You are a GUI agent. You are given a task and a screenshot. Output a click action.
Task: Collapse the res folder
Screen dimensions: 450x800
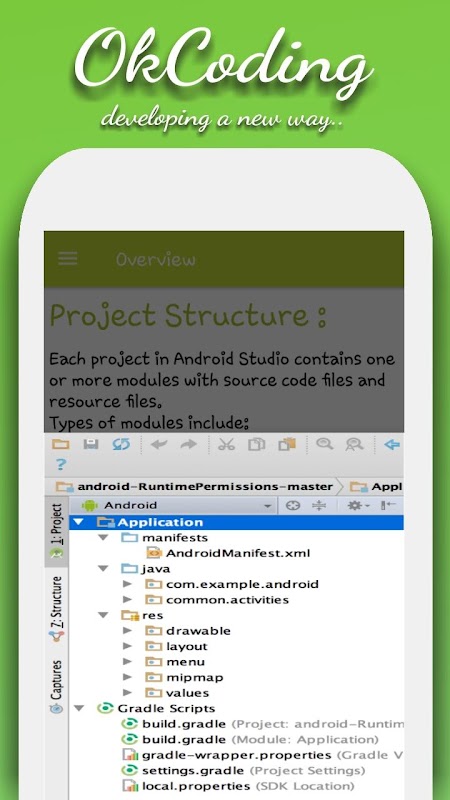(104, 615)
